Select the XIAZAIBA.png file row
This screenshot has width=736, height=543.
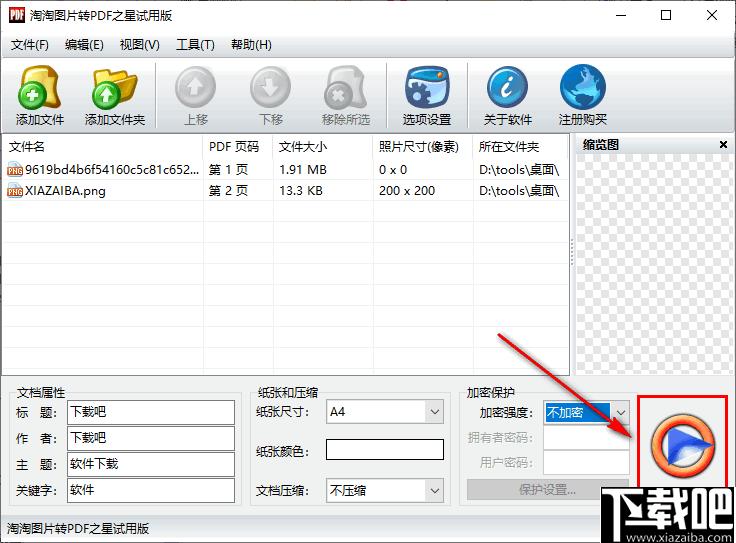pos(285,191)
